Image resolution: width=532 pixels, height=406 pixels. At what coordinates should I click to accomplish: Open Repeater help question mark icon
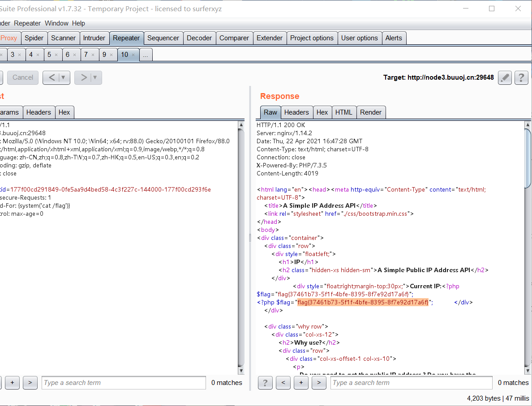pos(521,78)
